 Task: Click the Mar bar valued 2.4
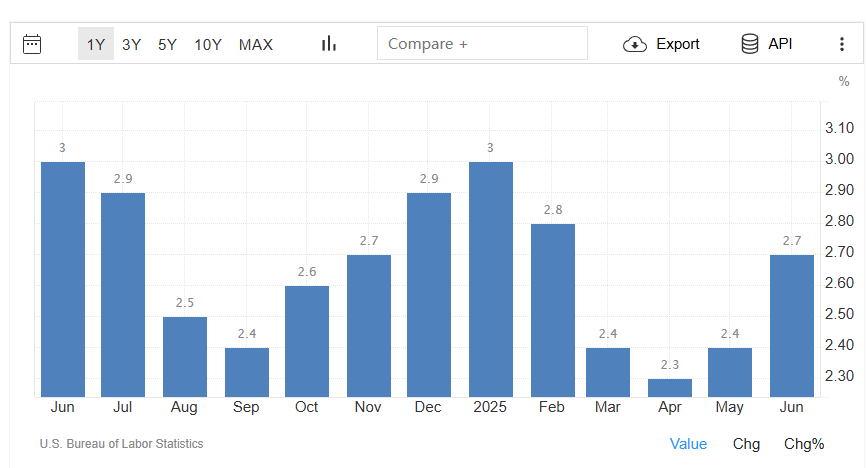608,372
